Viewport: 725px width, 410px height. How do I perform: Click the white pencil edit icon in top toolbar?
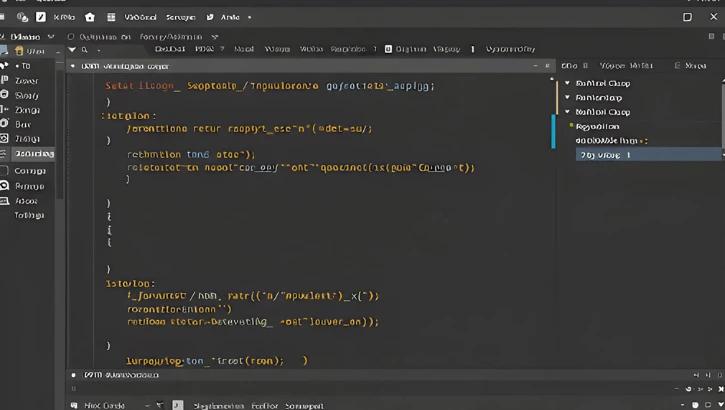[41, 17]
